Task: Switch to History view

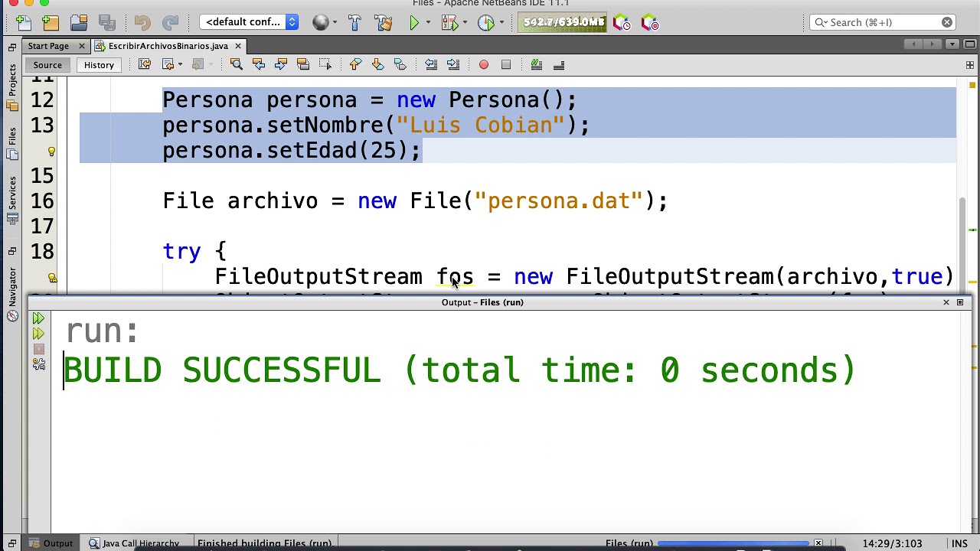Action: [99, 65]
